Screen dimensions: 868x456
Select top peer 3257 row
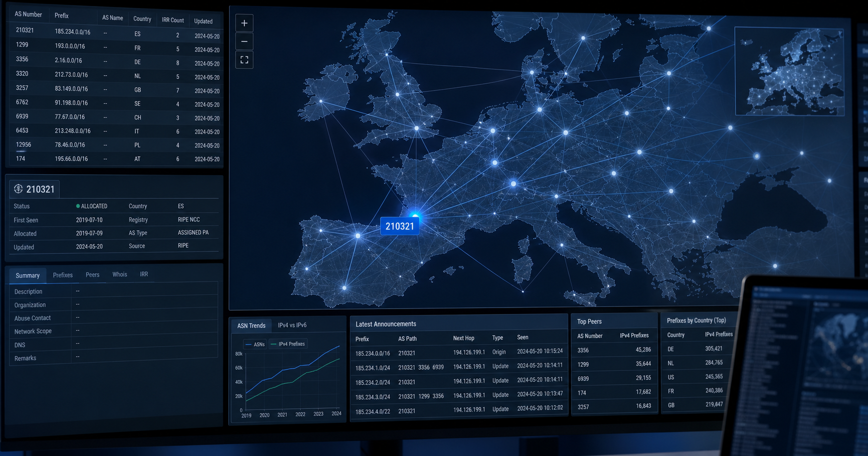coord(614,406)
